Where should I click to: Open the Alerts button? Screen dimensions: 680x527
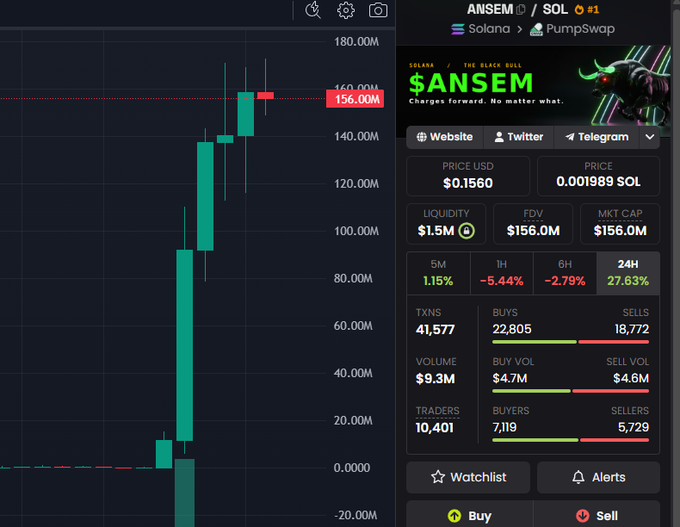598,477
